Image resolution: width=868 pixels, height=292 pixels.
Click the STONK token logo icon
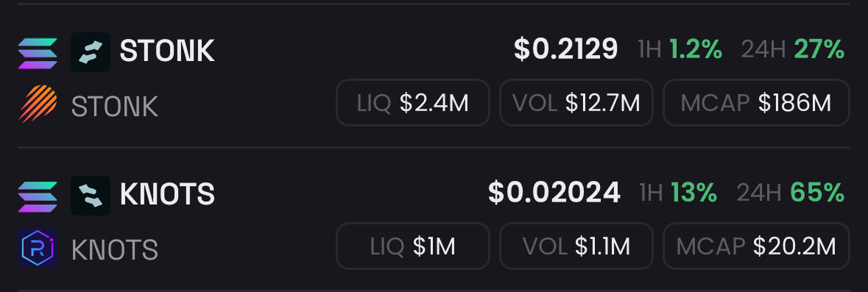point(91,52)
